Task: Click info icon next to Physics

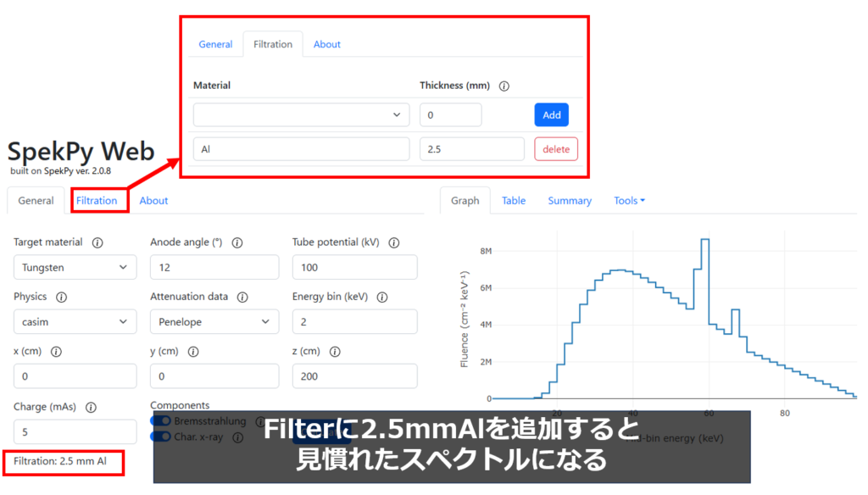Action: coord(61,297)
